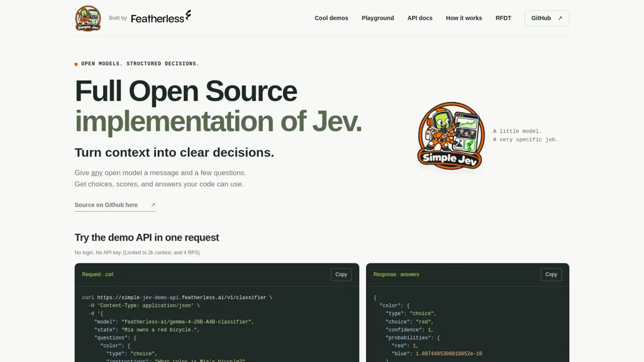
Task: Go to the Playground page
Action: pyautogui.click(x=377, y=18)
